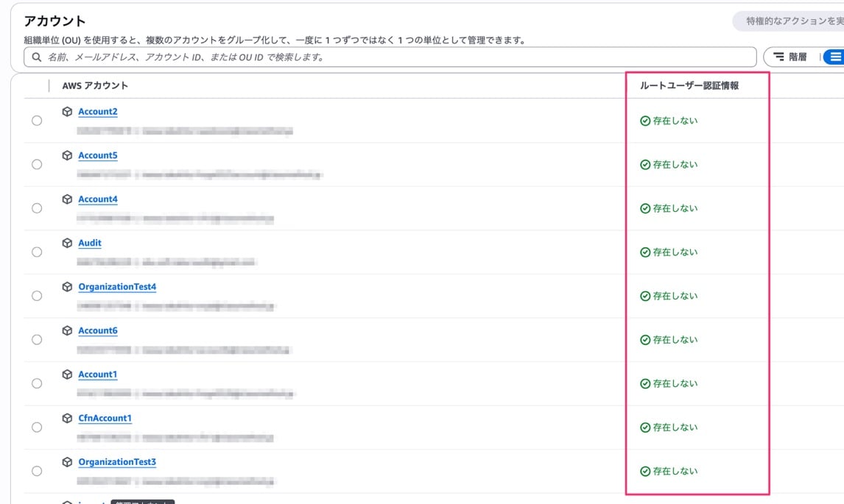Select the blue list view icon
844x504 pixels.
tap(837, 57)
